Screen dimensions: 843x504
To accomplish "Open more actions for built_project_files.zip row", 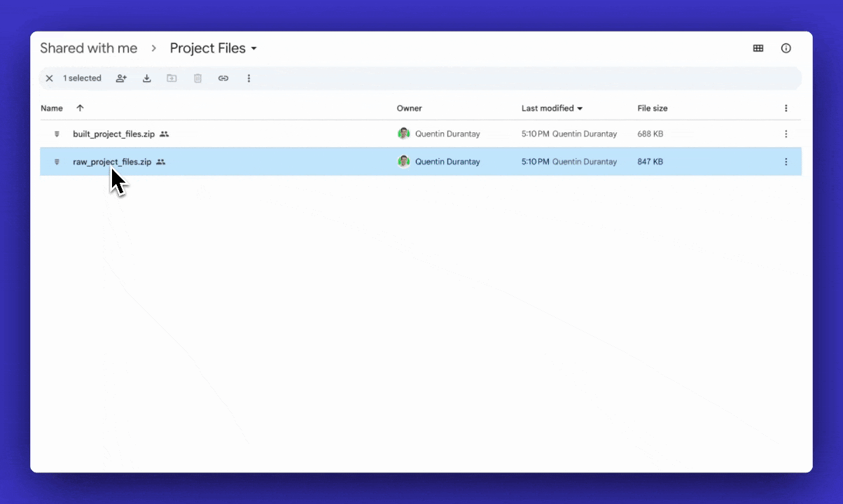I will [x=786, y=134].
